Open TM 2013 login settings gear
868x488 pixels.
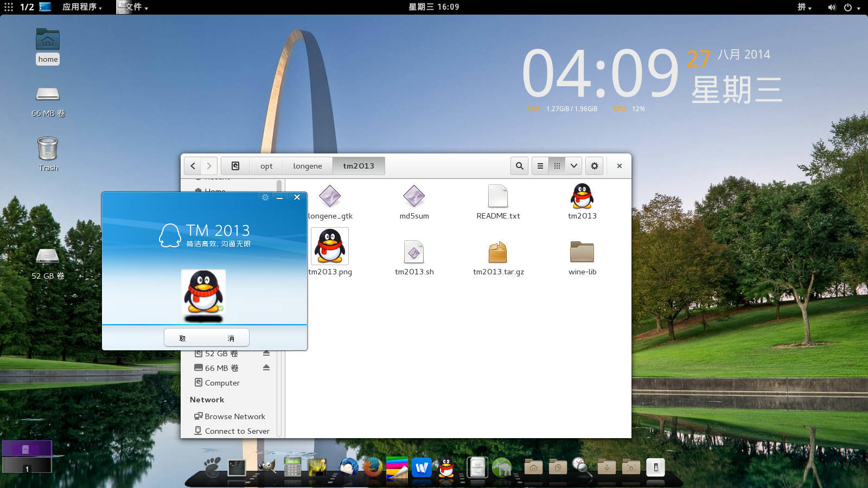click(x=265, y=197)
